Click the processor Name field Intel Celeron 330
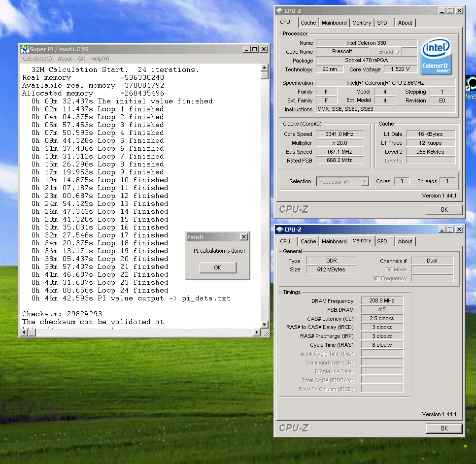 click(367, 43)
